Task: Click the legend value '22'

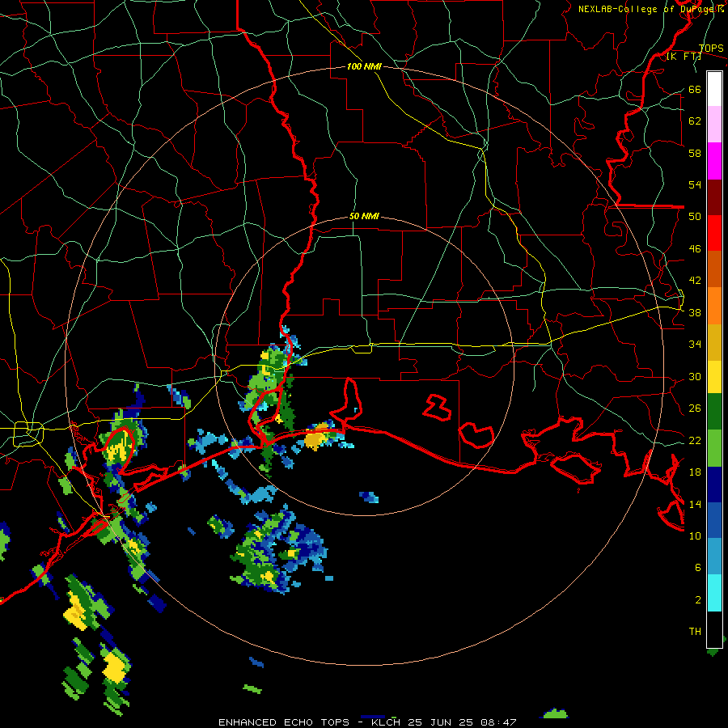Action: click(x=695, y=441)
